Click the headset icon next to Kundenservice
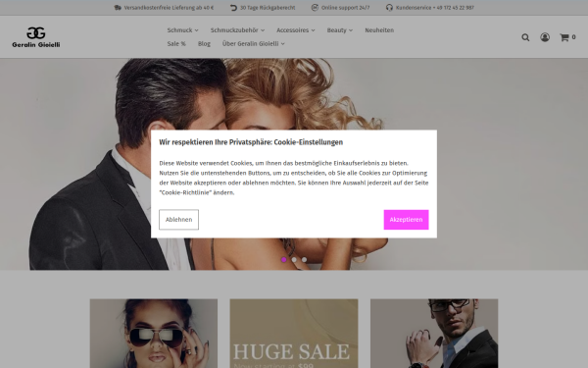The image size is (588, 368). click(x=389, y=8)
